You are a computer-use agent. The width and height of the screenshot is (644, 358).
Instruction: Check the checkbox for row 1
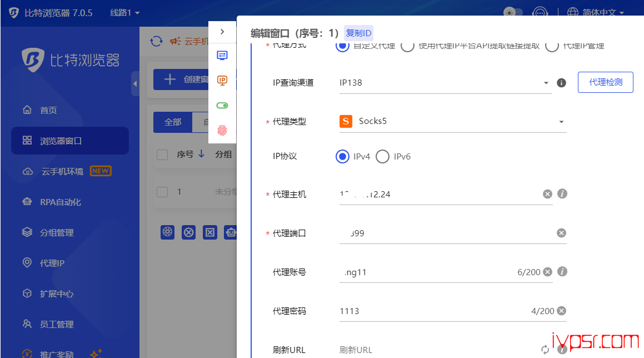(162, 192)
